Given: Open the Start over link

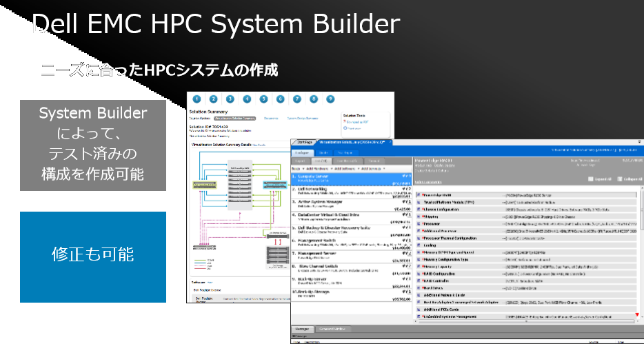Looking at the screenshot, I should click(354, 128).
